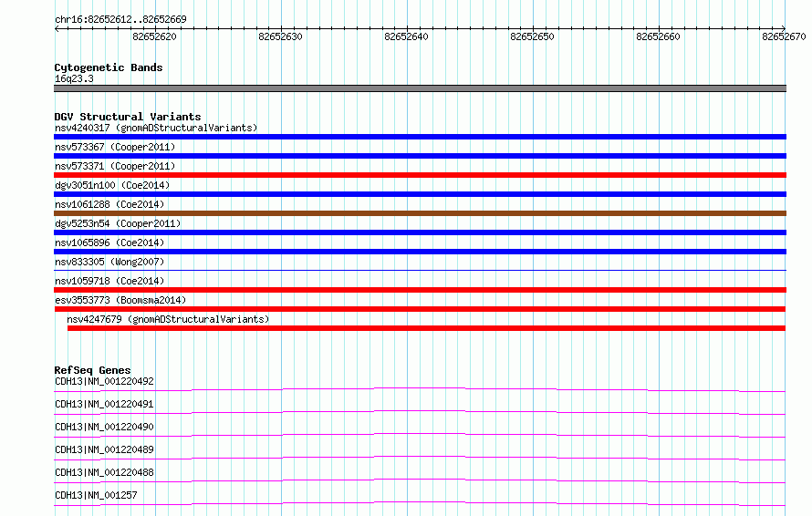Click the magenta line under CDH13|NM_001220490
The height and width of the screenshot is (516, 812).
pyautogui.click(x=420, y=435)
